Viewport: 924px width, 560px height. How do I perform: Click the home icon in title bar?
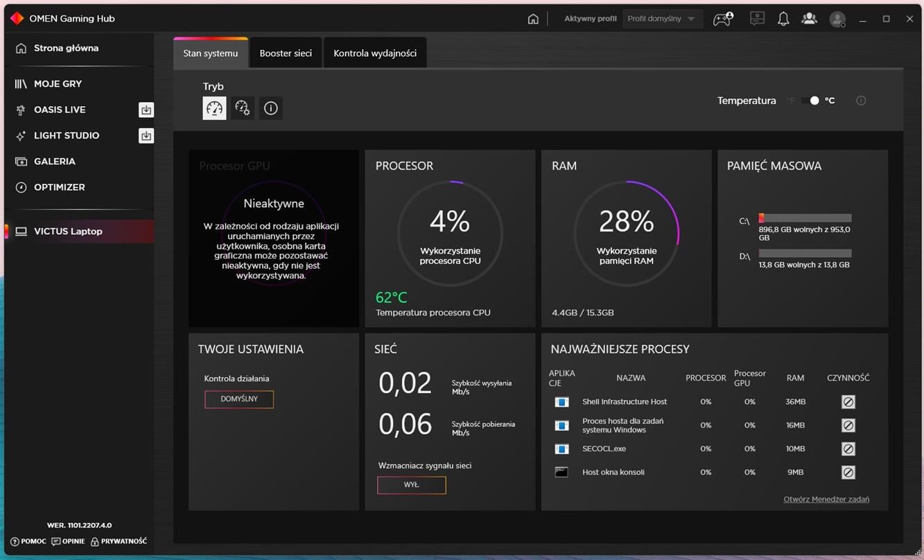533,19
